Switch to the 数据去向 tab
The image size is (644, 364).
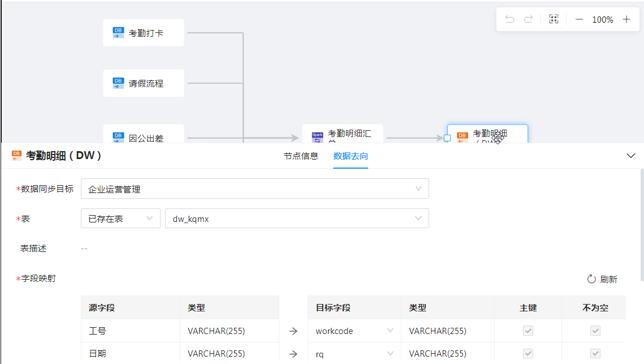[x=351, y=156]
